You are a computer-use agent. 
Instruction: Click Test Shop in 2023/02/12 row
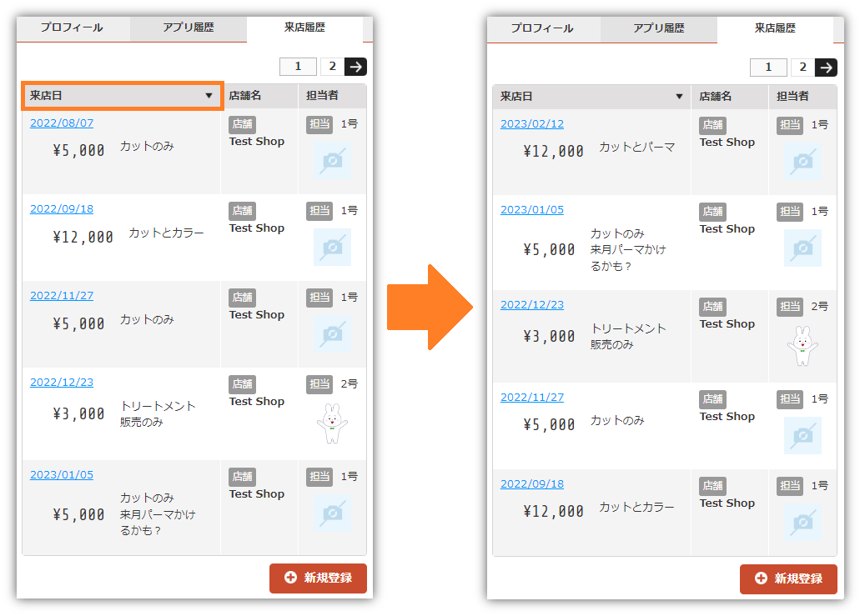[x=727, y=143]
